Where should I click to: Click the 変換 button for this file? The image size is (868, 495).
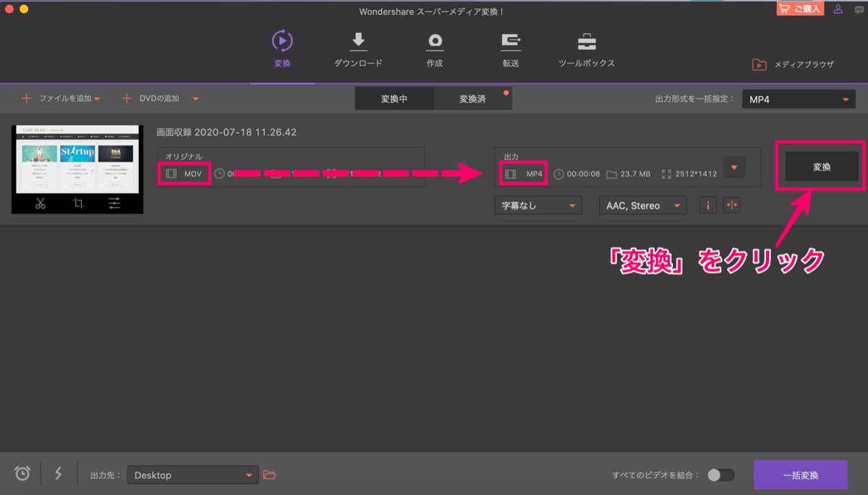822,167
